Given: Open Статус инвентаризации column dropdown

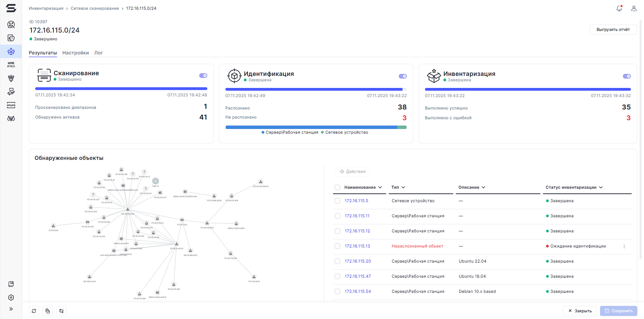Looking at the screenshot, I should (x=601, y=187).
